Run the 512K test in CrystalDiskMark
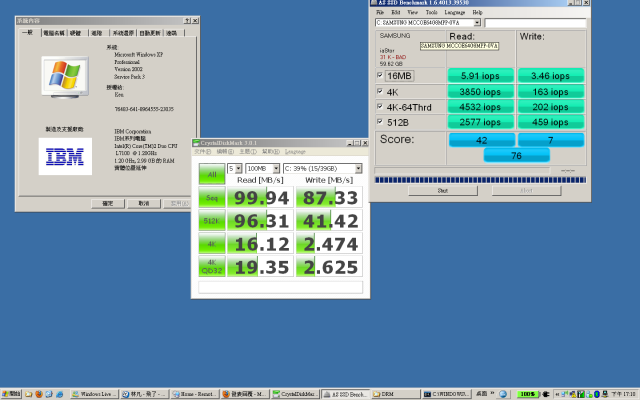Screen dimensions: 640x400 [x=212, y=221]
